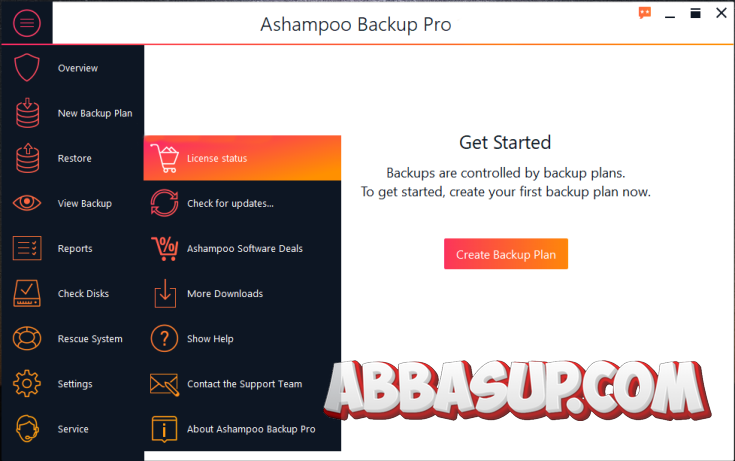This screenshot has width=735, height=461.
Task: Click the Restore database icon
Action: pyautogui.click(x=27, y=158)
